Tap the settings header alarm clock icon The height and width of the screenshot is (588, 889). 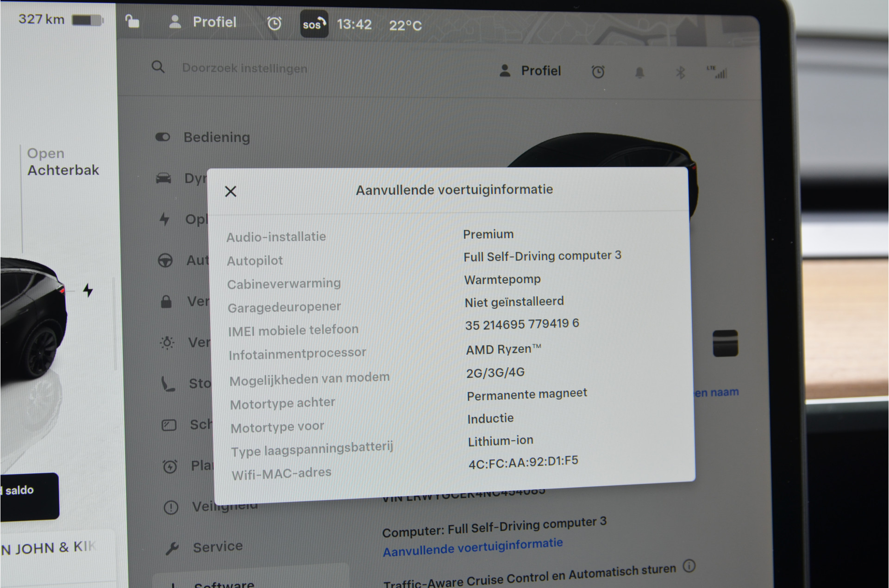(x=598, y=72)
